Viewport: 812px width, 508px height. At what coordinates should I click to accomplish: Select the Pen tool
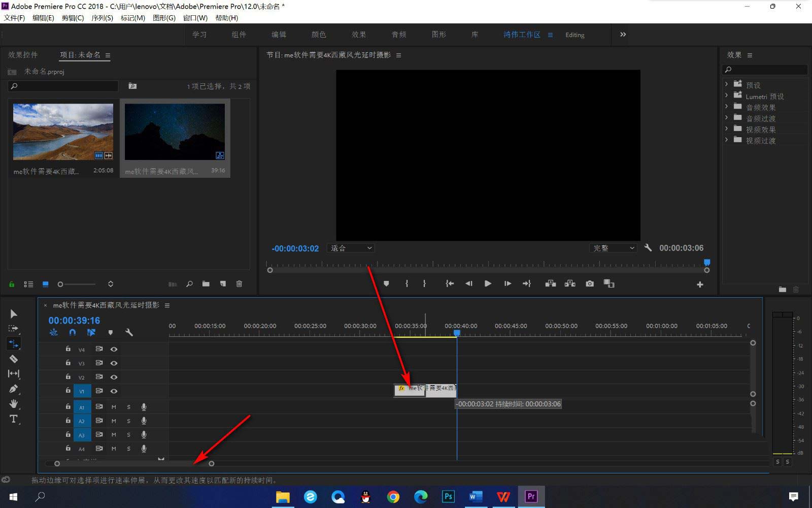click(14, 389)
